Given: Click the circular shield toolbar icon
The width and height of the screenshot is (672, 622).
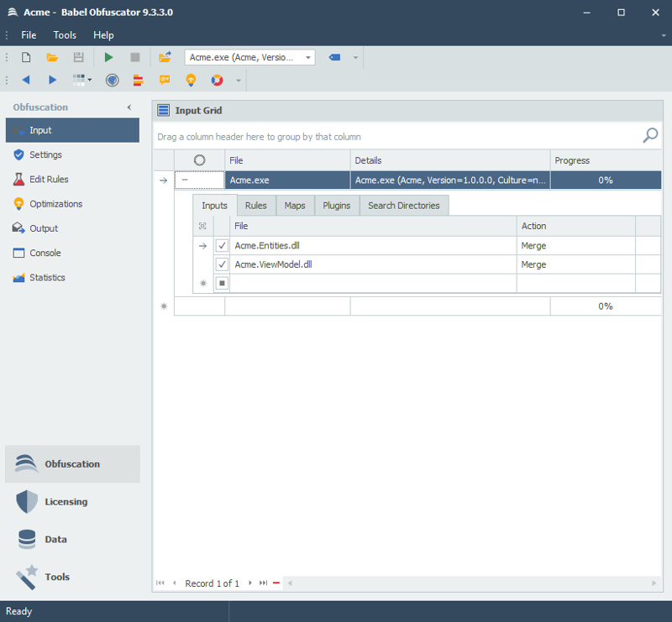Looking at the screenshot, I should tap(113, 80).
